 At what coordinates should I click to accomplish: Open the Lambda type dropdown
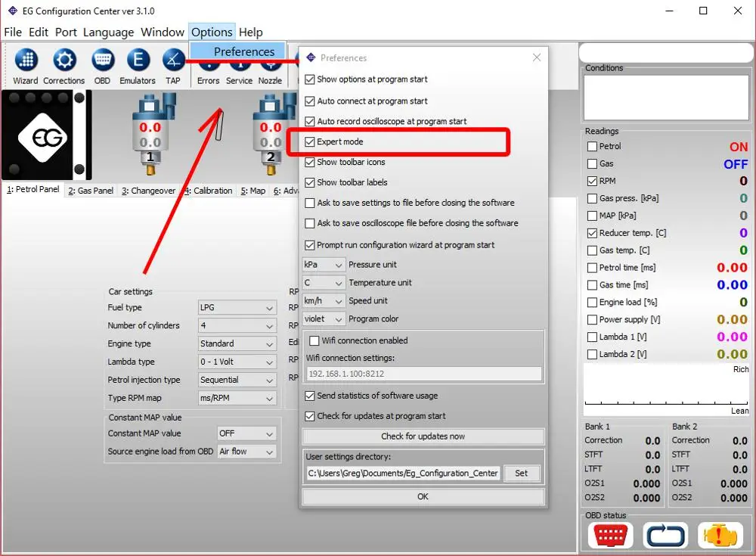(237, 362)
